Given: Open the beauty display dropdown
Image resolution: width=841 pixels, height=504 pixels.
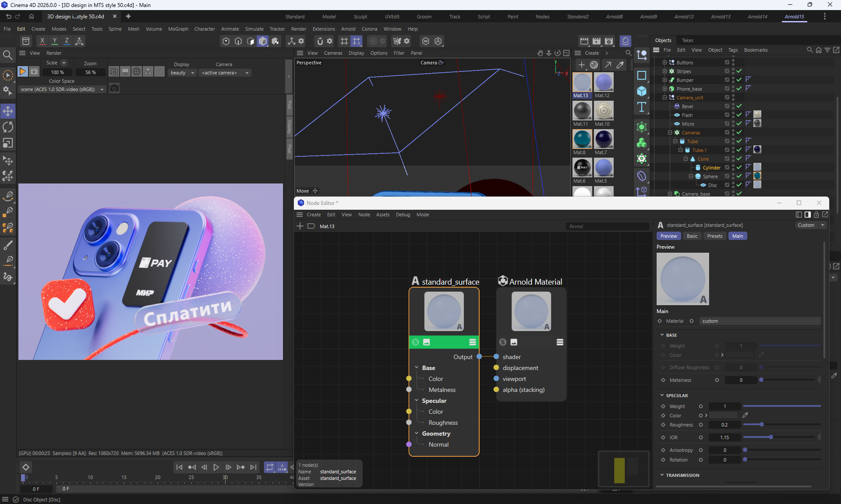Looking at the screenshot, I should click(182, 73).
